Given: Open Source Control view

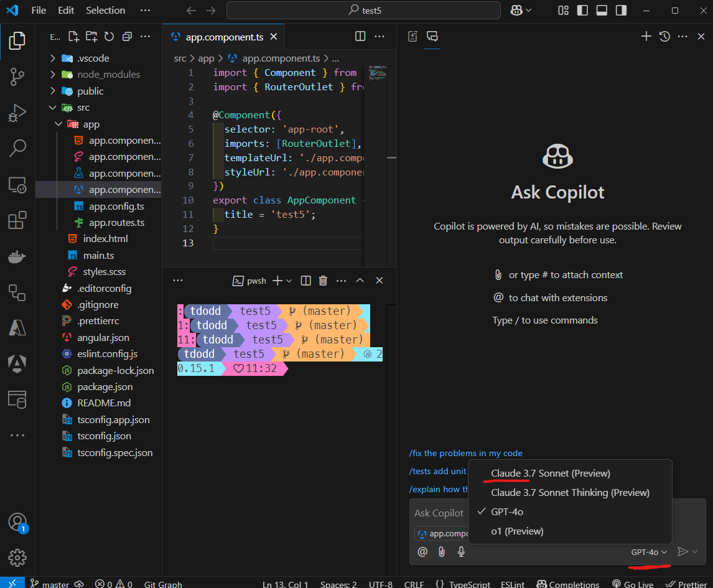Looking at the screenshot, I should point(17,77).
